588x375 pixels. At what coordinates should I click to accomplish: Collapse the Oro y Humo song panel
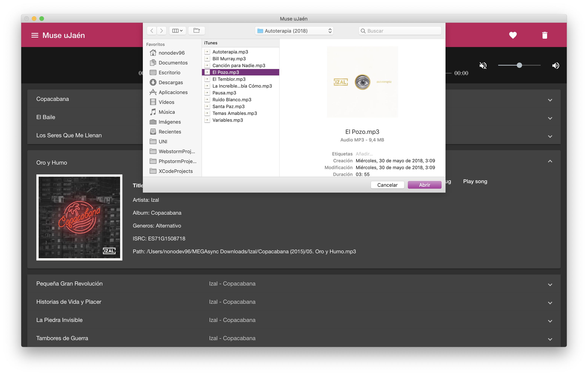click(x=550, y=161)
